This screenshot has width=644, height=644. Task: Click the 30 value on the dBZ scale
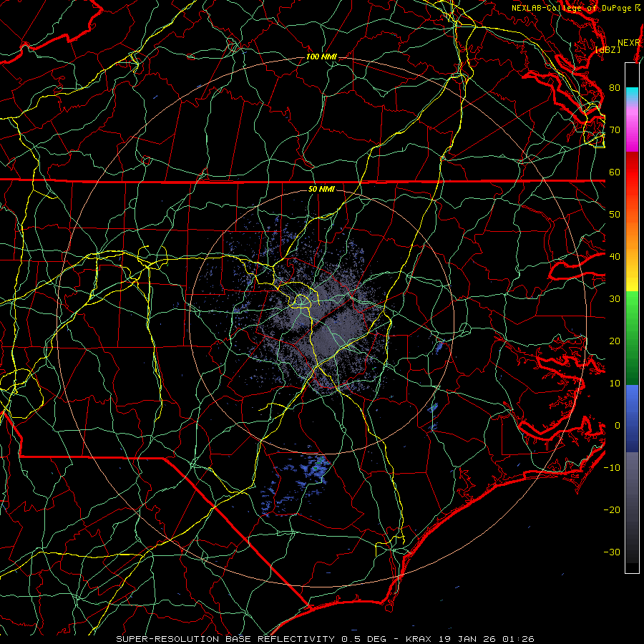tap(615, 299)
